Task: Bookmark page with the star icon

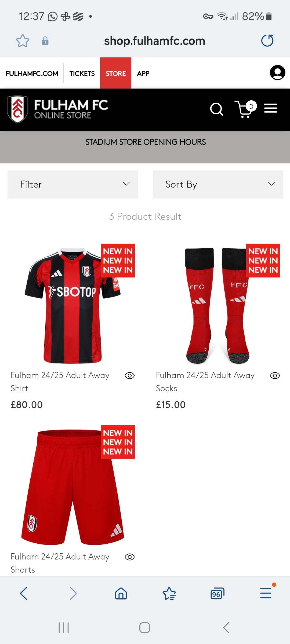Action: [23, 41]
